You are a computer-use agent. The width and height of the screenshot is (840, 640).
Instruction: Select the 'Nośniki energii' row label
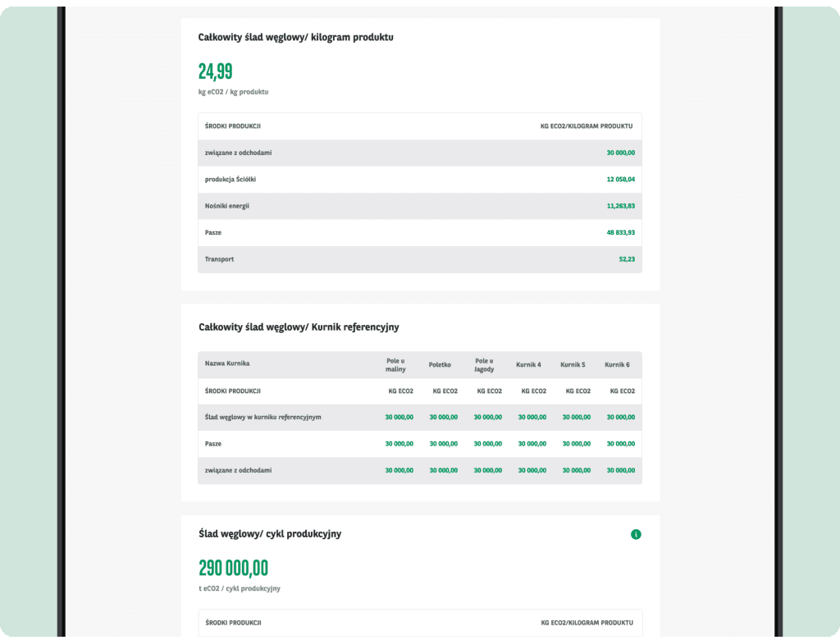227,206
